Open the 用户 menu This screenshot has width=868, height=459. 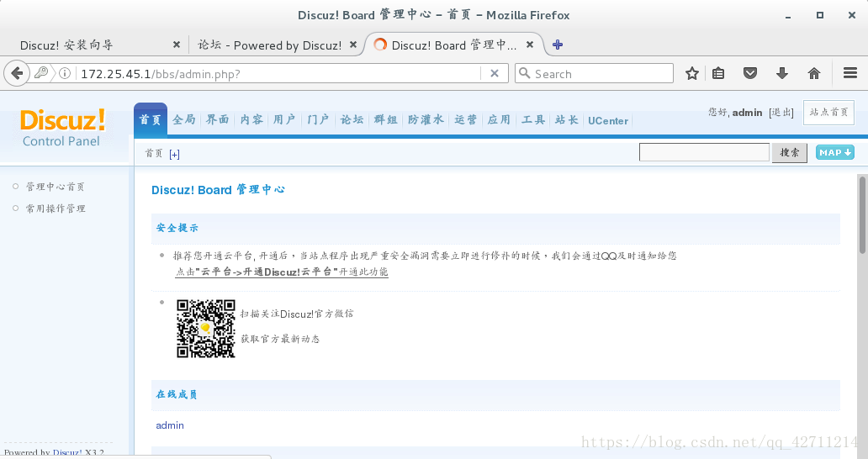284,120
